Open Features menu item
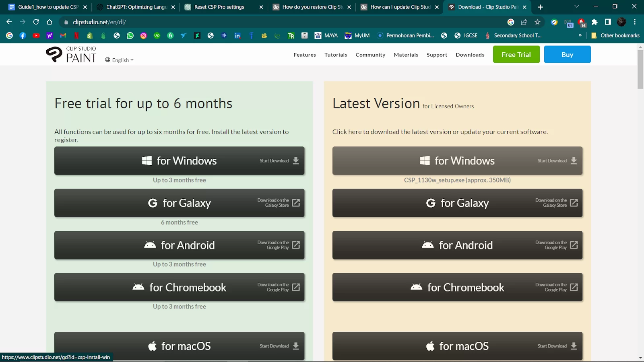The image size is (644, 362). coord(305,55)
